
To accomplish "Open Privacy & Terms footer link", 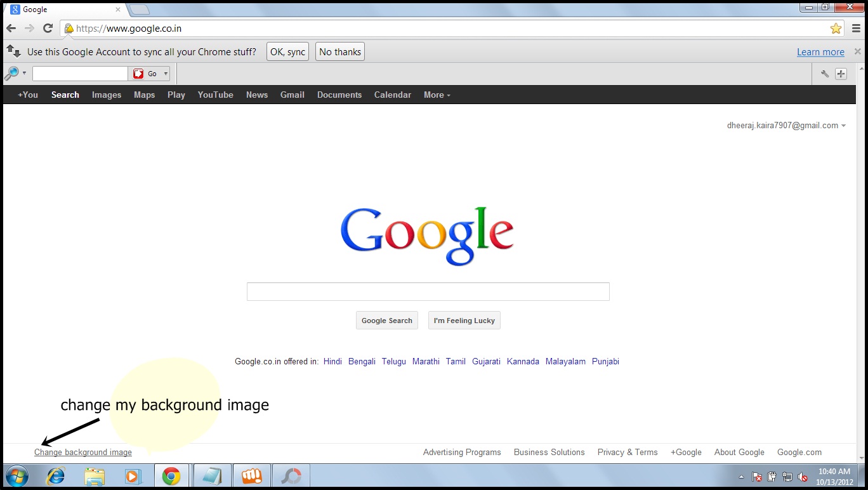I will coord(628,453).
